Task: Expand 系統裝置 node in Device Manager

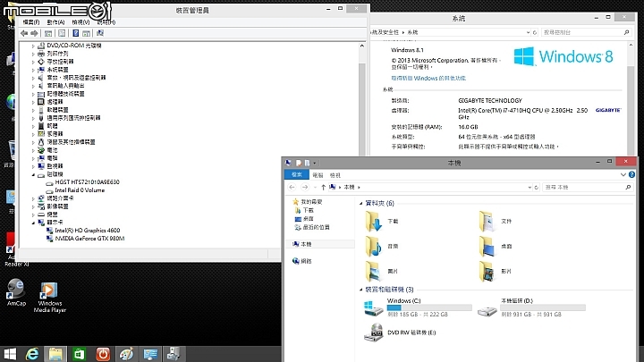Action: coord(33,70)
